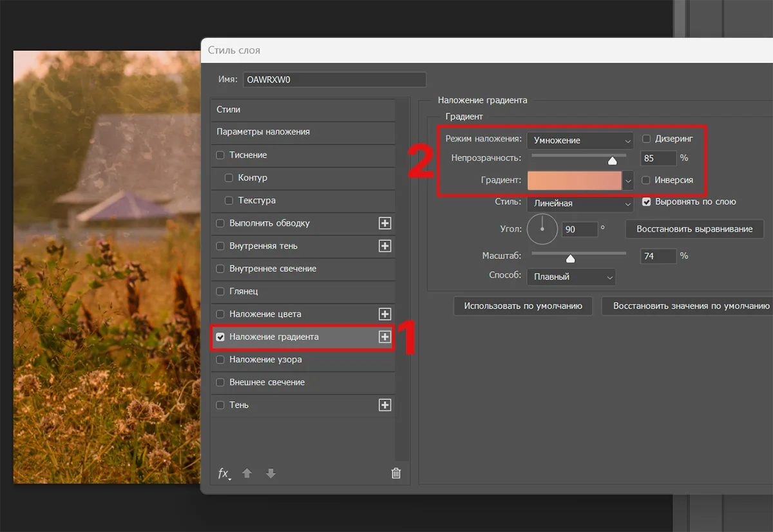Click Восстановить значения по умолчанию button
Viewport: 773px width, 532px height.
[x=687, y=306]
